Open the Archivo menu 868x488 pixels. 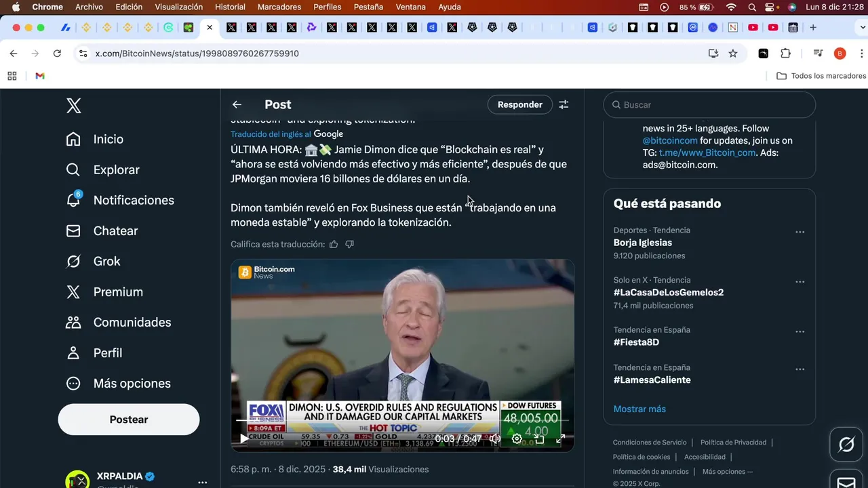click(x=89, y=7)
